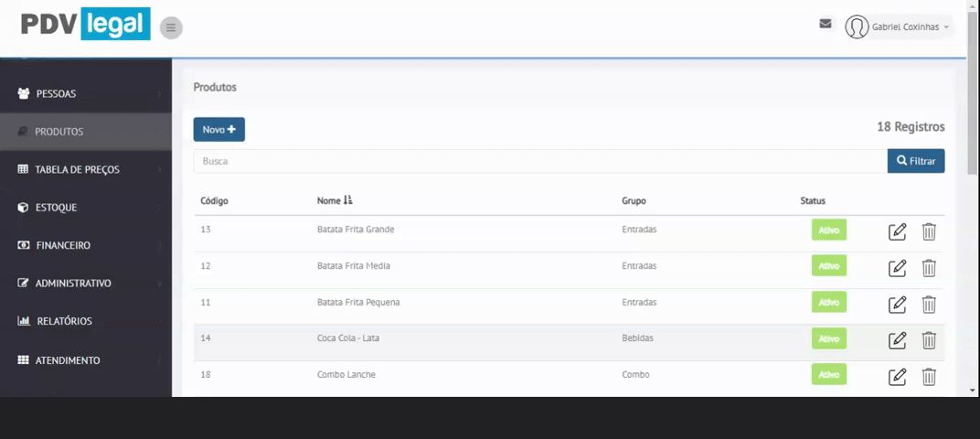Viewport: 980px width, 439px height.
Task: Select Financeiro from the sidebar
Action: (x=86, y=245)
